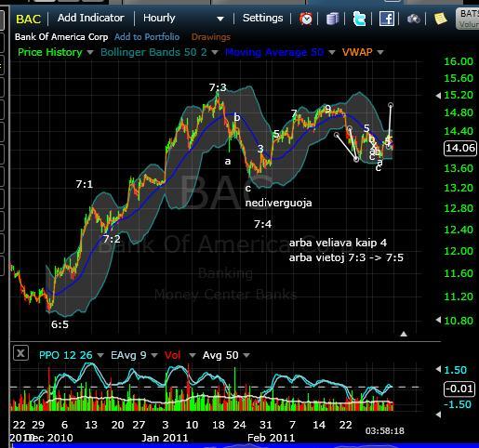This screenshot has width=479, height=448.
Task: Expand PPO 12 26 dropdown
Action: coord(100,355)
